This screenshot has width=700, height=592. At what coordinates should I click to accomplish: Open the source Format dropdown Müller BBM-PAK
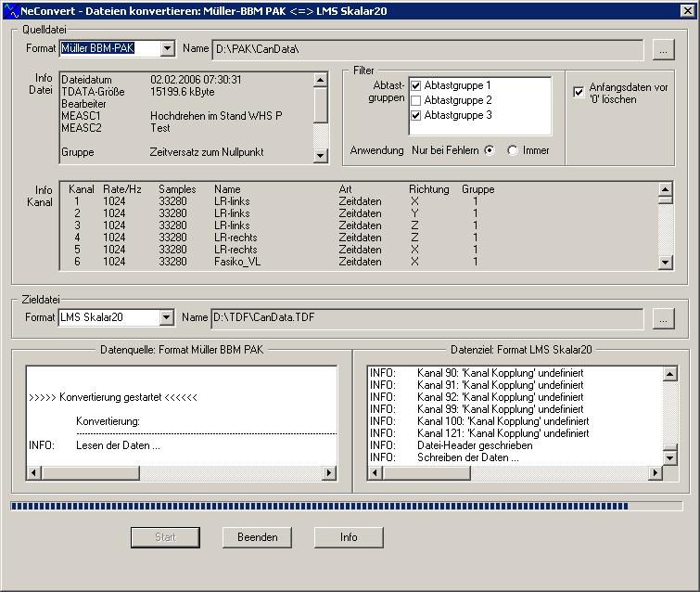(167, 48)
